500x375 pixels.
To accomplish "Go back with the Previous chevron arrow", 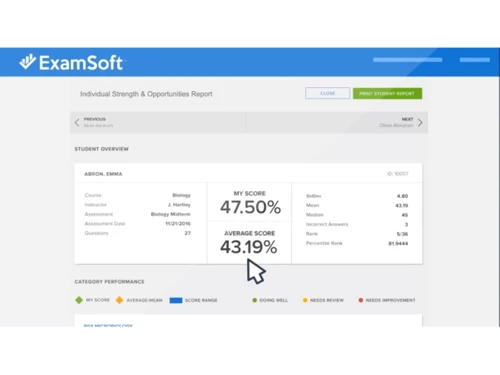I will 77,122.
